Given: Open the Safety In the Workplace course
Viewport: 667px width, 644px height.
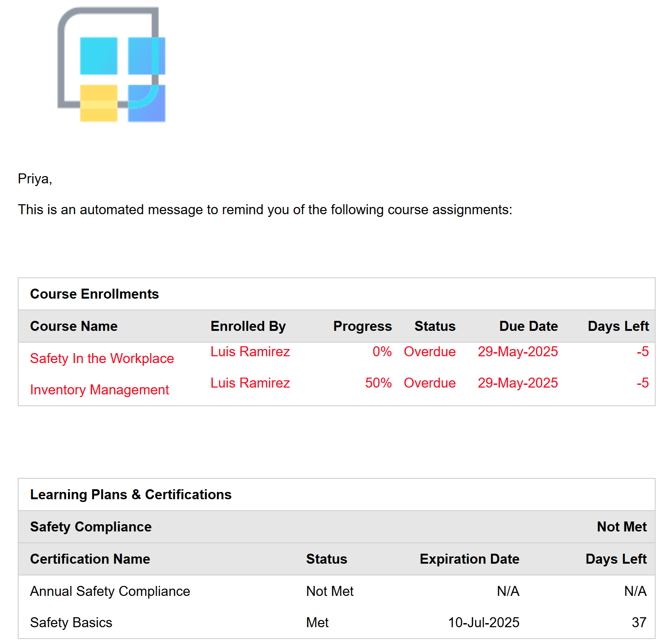Looking at the screenshot, I should click(102, 358).
